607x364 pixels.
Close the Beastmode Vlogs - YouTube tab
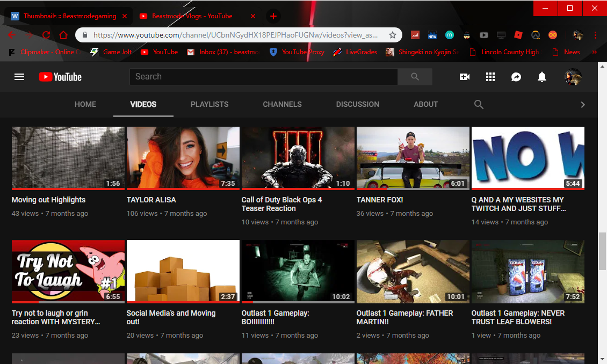click(253, 16)
